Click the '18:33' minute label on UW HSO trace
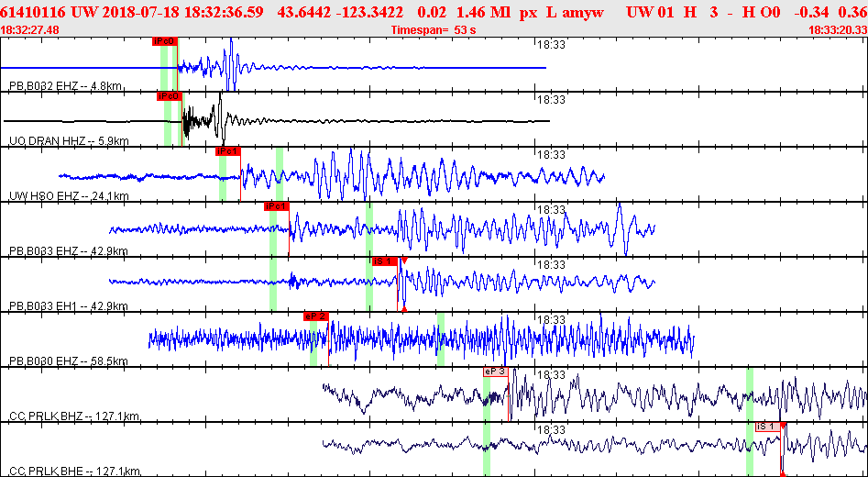Screen dimensions: 868x477 (551, 155)
